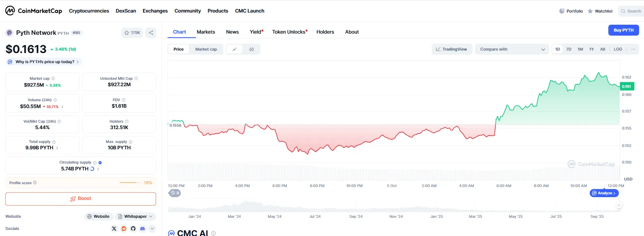Open the Discord social link
Viewport: 644px width, 236px height.
[x=142, y=229]
